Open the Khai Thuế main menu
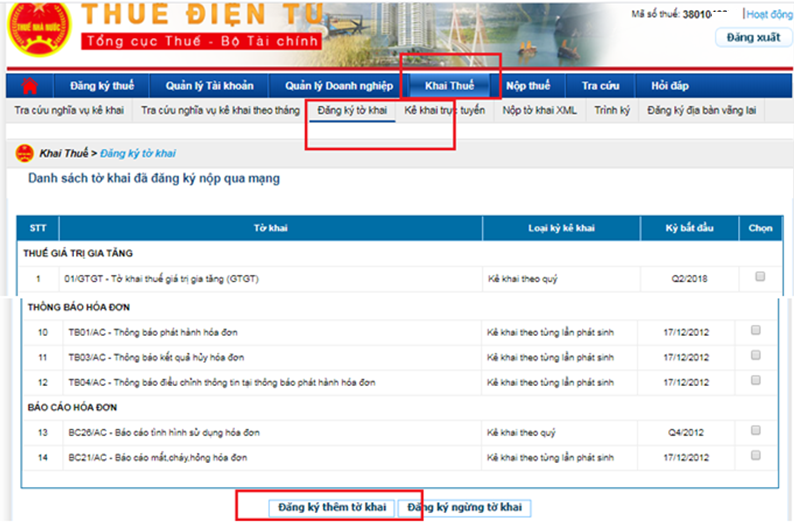Viewport: 794px width, 523px height. (x=449, y=86)
